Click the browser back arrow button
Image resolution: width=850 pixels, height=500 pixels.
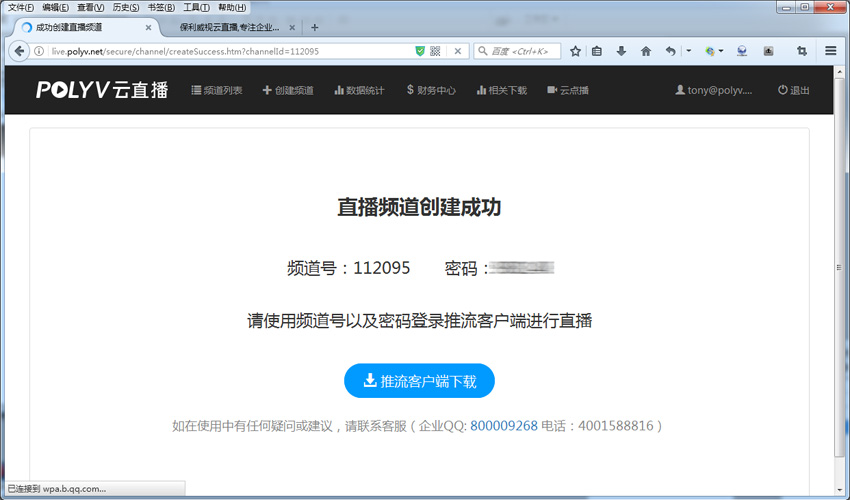[19, 51]
